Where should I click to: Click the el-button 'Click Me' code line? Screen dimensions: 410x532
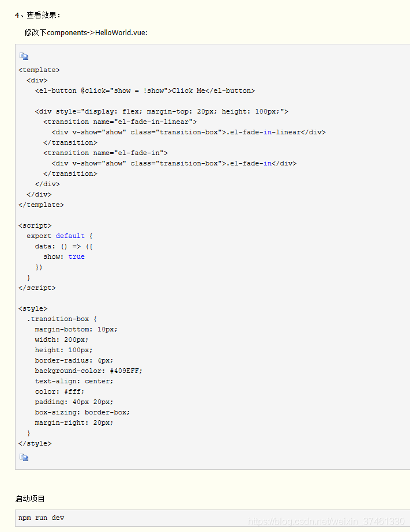click(145, 90)
